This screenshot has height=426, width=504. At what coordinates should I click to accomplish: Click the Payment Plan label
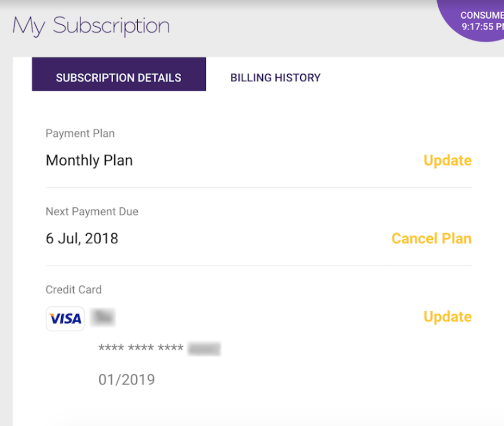click(79, 133)
